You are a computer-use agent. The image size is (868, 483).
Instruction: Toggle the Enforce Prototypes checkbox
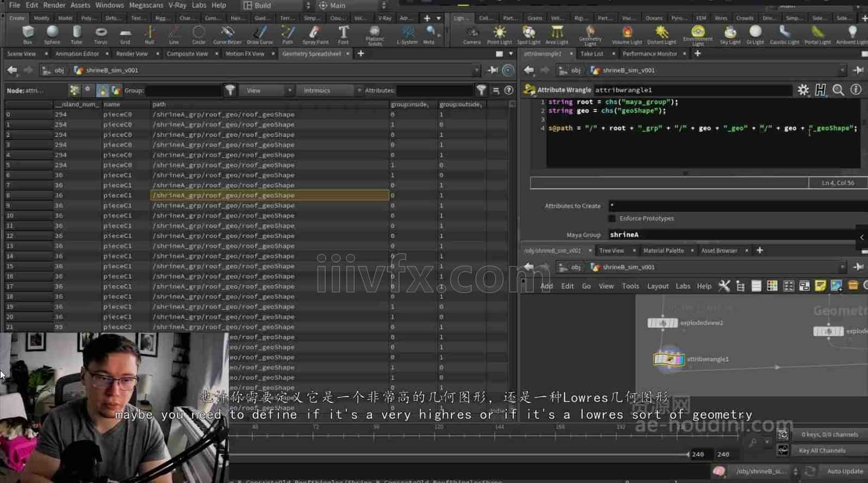click(x=612, y=218)
